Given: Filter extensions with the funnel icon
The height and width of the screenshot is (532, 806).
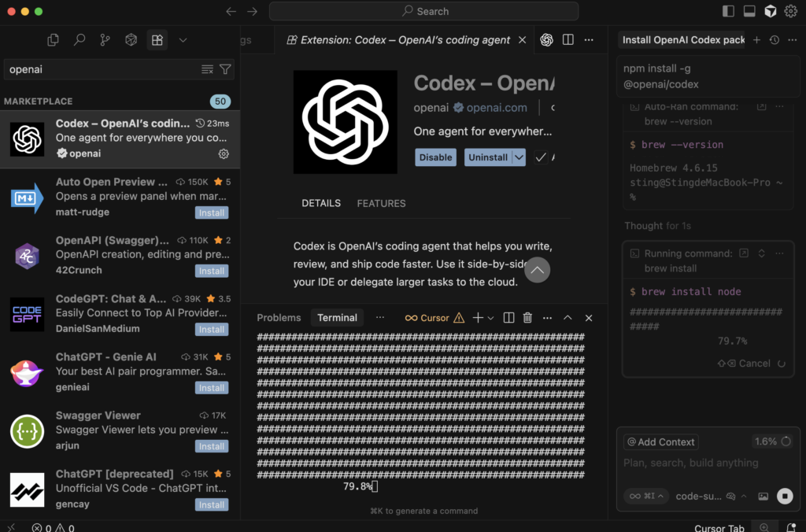Looking at the screenshot, I should click(225, 69).
